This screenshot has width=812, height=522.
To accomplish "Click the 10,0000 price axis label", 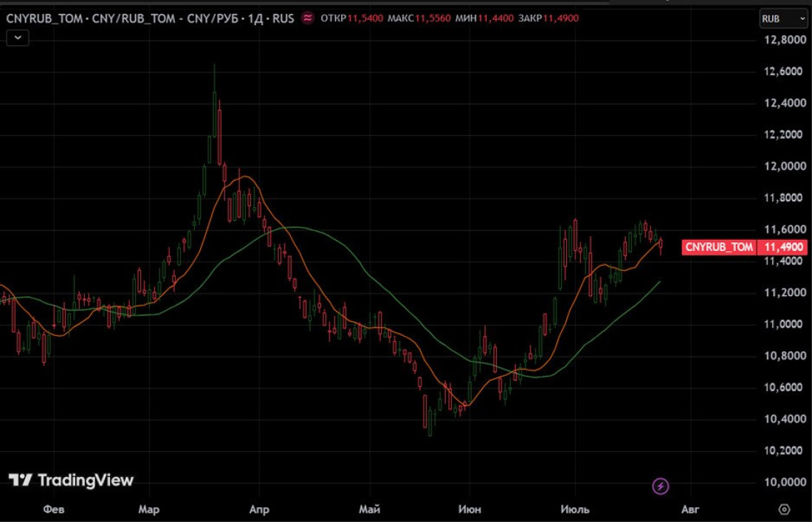I will click(x=785, y=482).
